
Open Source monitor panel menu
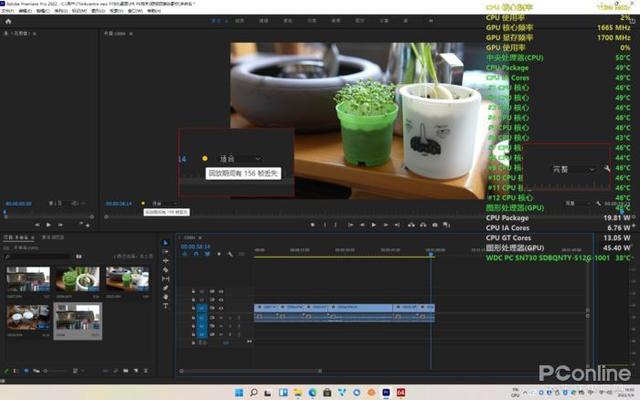pos(34,33)
